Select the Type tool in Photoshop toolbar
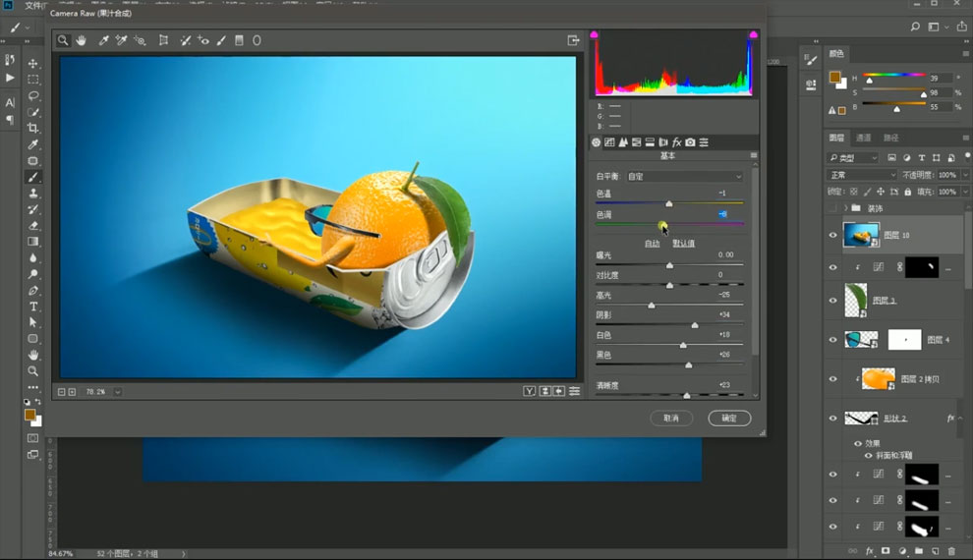 pos(33,307)
